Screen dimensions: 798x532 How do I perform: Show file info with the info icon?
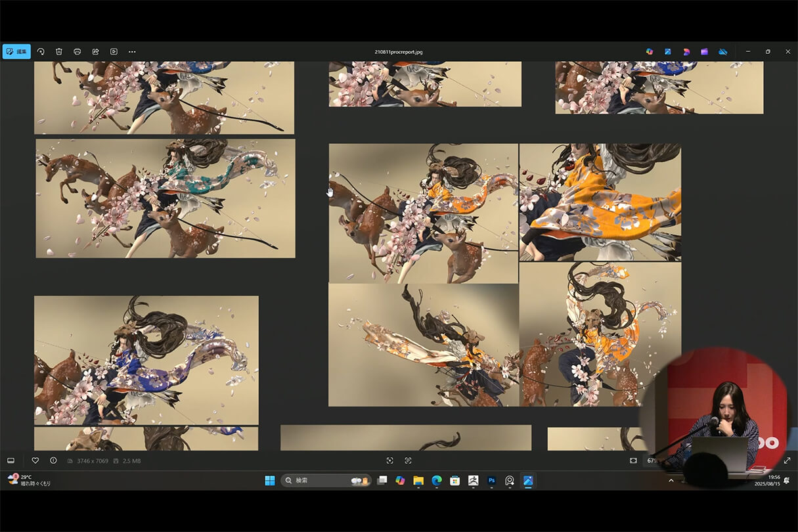click(53, 460)
